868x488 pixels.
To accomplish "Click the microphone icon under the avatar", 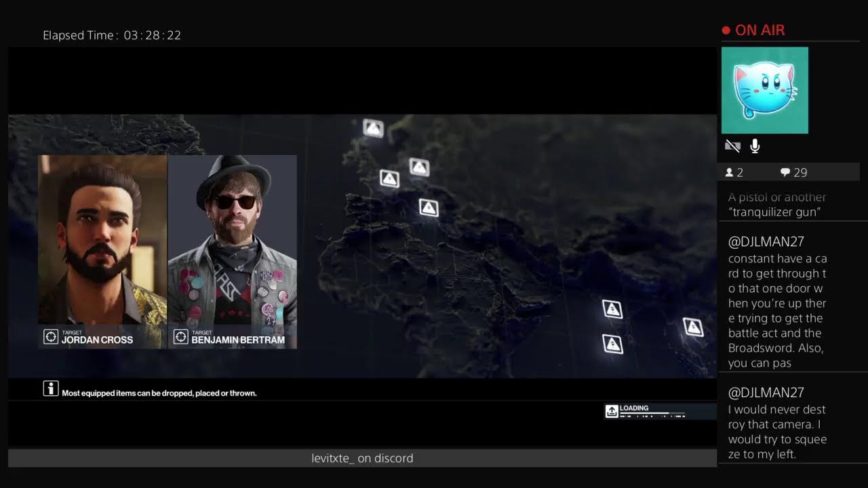I will click(x=755, y=146).
